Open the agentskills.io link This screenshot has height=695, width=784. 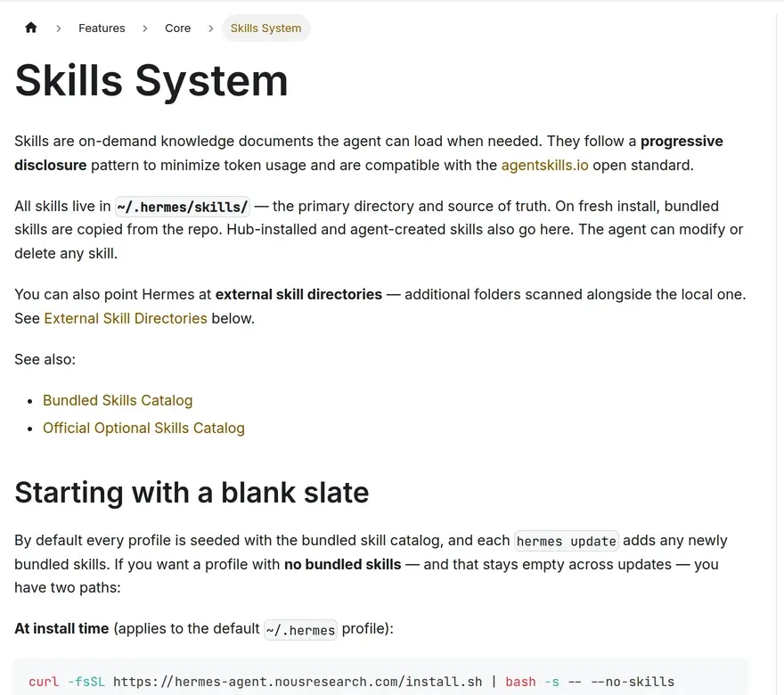544,165
